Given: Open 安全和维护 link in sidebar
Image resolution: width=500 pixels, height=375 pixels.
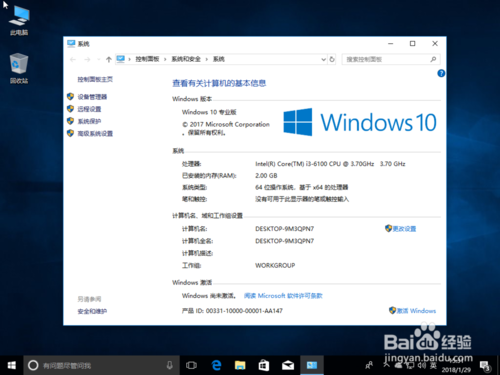Looking at the screenshot, I should (92, 311).
